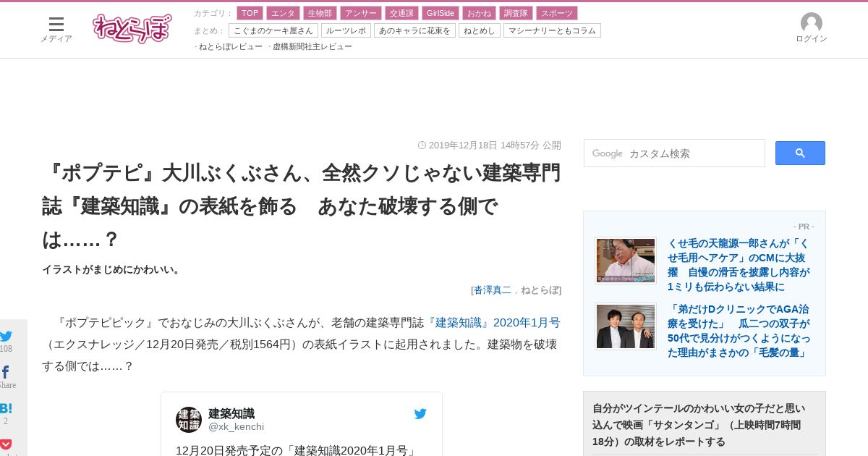Click @xk_kenchi handle in tweet
This screenshot has height=456, width=868.
pos(237,427)
